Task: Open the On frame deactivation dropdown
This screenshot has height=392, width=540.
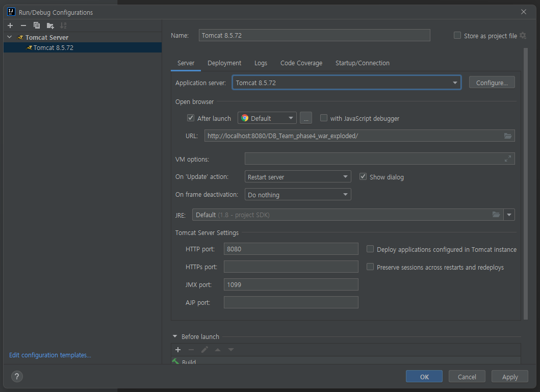Action: point(298,194)
